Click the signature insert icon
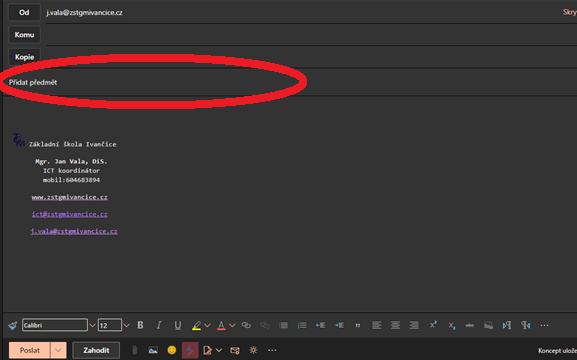Screen dimensions: 577x360 click(207, 350)
